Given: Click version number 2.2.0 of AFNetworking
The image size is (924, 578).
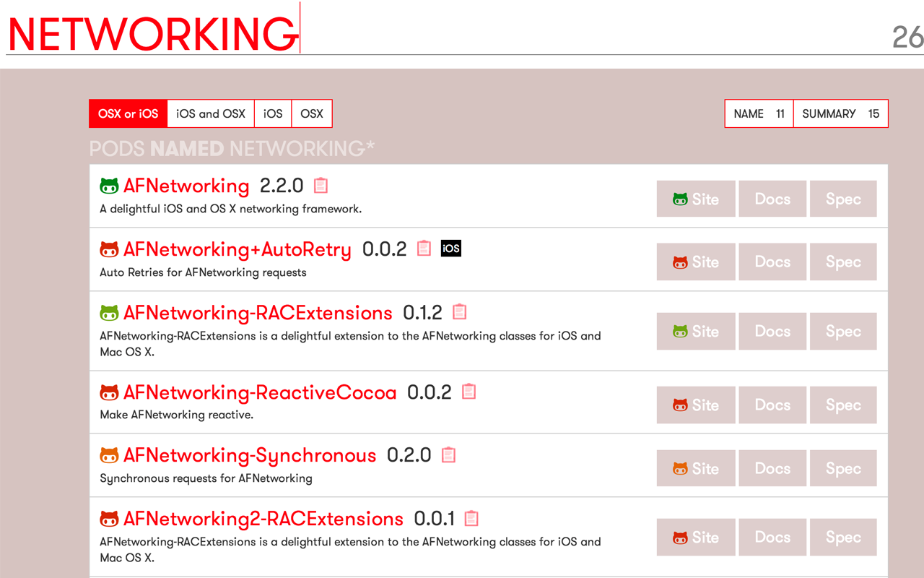Looking at the screenshot, I should (x=282, y=186).
